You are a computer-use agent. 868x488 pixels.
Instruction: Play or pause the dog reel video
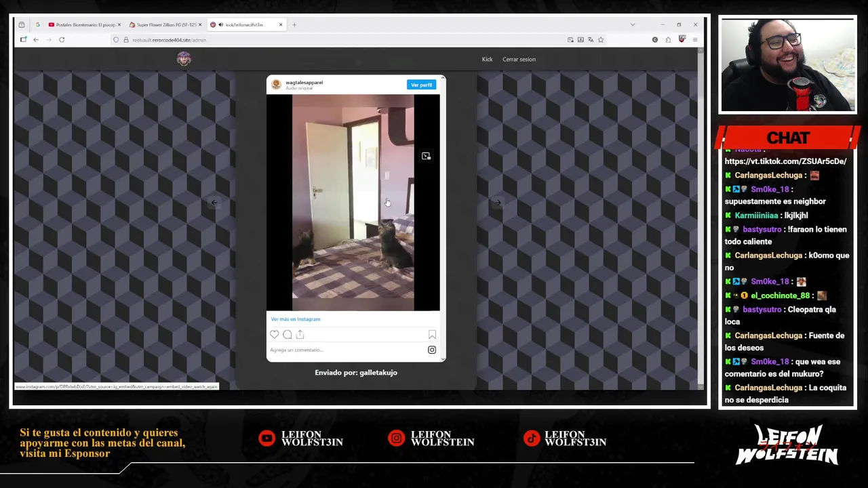coord(353,203)
